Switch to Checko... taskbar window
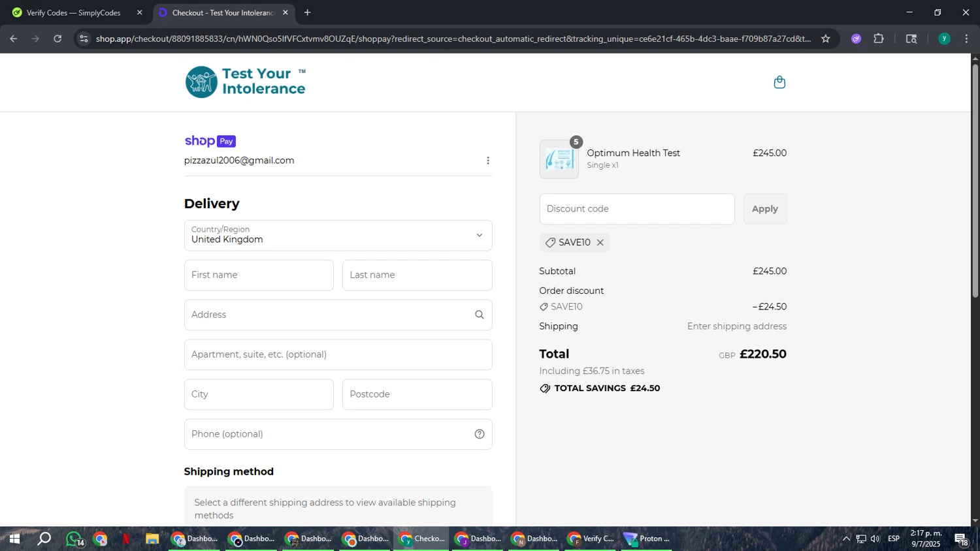The height and width of the screenshot is (551, 980). pyautogui.click(x=421, y=539)
